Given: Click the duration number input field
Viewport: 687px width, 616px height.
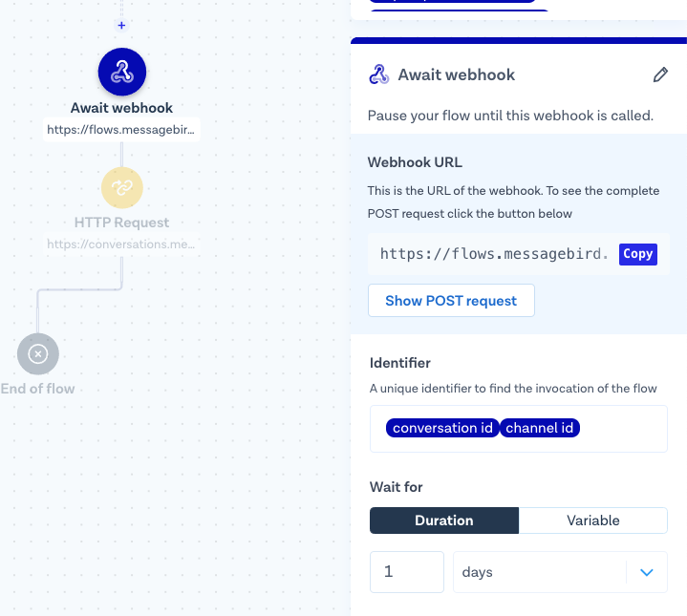Looking at the screenshot, I should (x=407, y=572).
